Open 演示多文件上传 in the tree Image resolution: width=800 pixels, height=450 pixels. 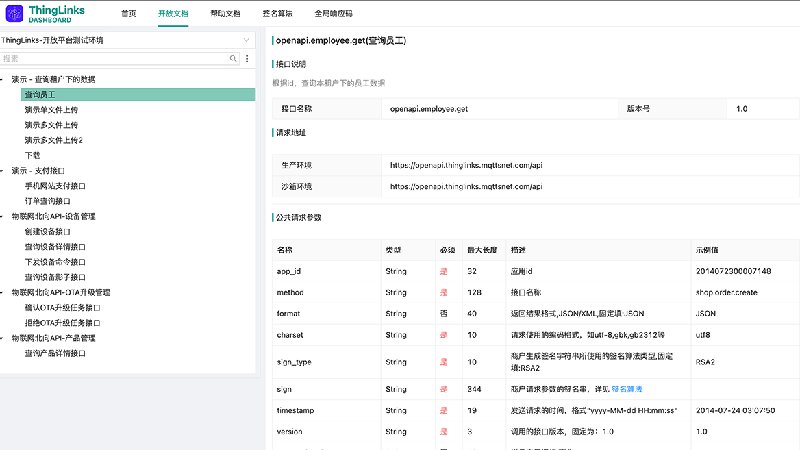coord(51,125)
